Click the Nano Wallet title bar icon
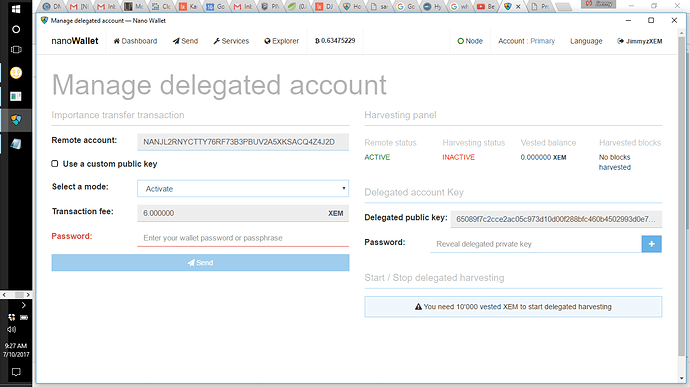 tap(44, 20)
